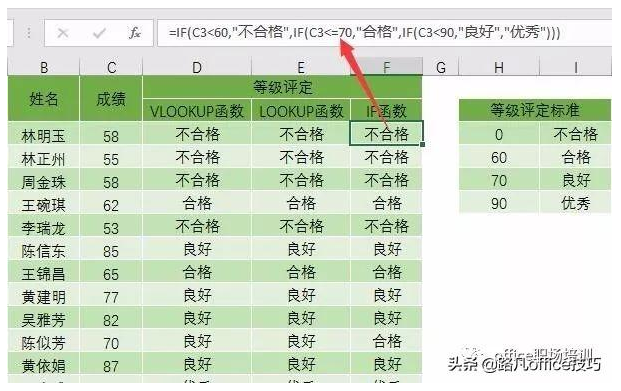Select column I header
This screenshot has height=391, width=621.
[x=575, y=67]
